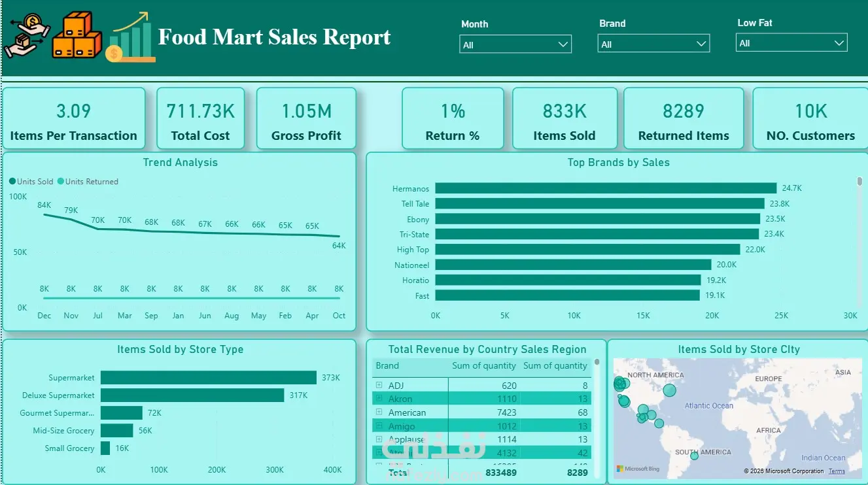
Task: Click the Tell Tale brand bar
Action: click(x=600, y=203)
